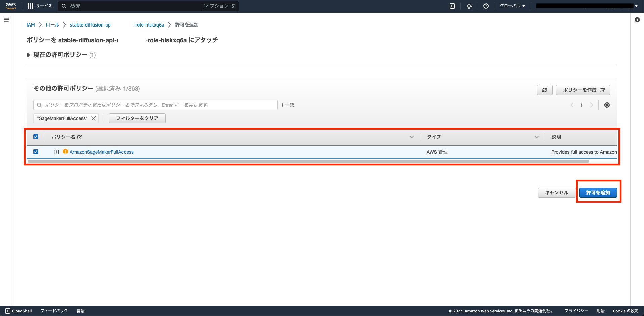The width and height of the screenshot is (644, 316).
Task: Focus the AWS top search bar
Action: click(148, 6)
